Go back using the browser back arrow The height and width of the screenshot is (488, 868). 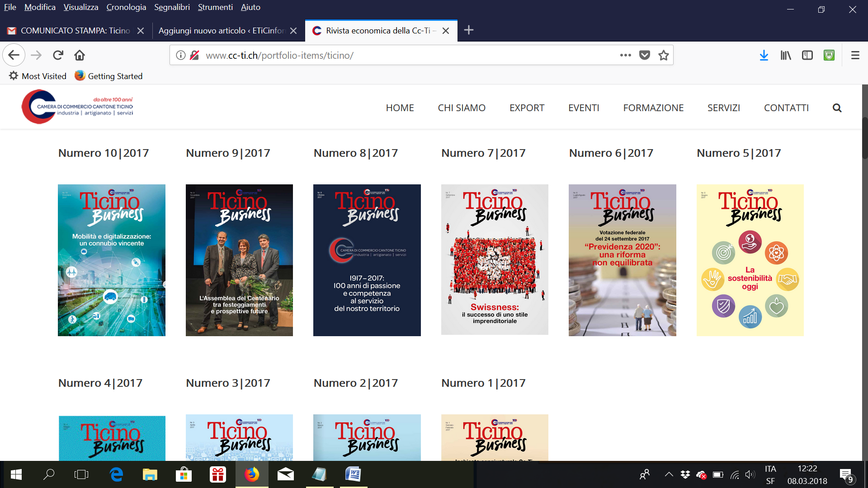click(x=14, y=55)
